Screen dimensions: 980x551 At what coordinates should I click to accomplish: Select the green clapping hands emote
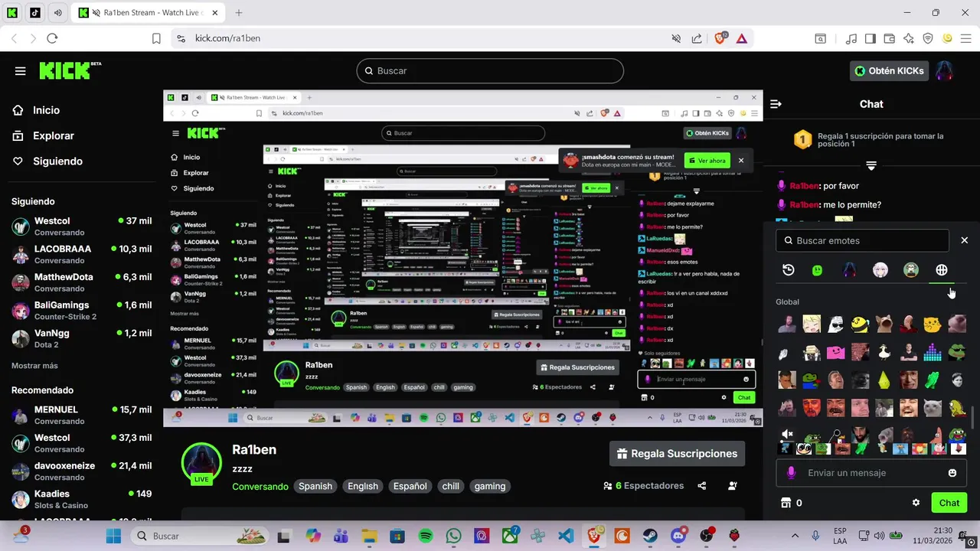point(933,380)
